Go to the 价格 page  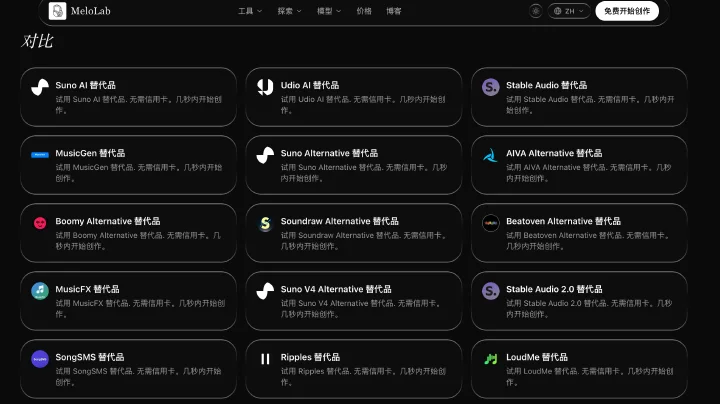point(364,11)
